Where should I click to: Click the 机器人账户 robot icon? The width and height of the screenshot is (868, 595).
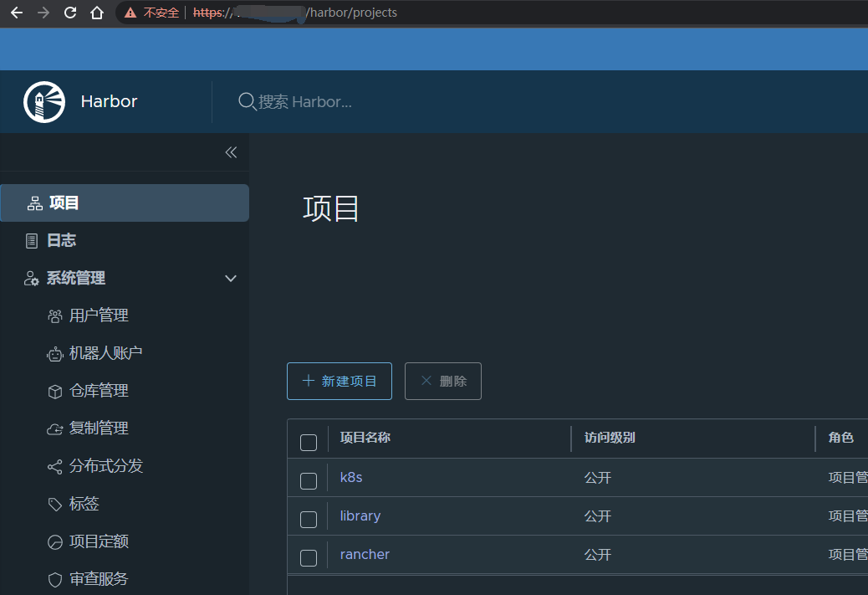point(55,354)
